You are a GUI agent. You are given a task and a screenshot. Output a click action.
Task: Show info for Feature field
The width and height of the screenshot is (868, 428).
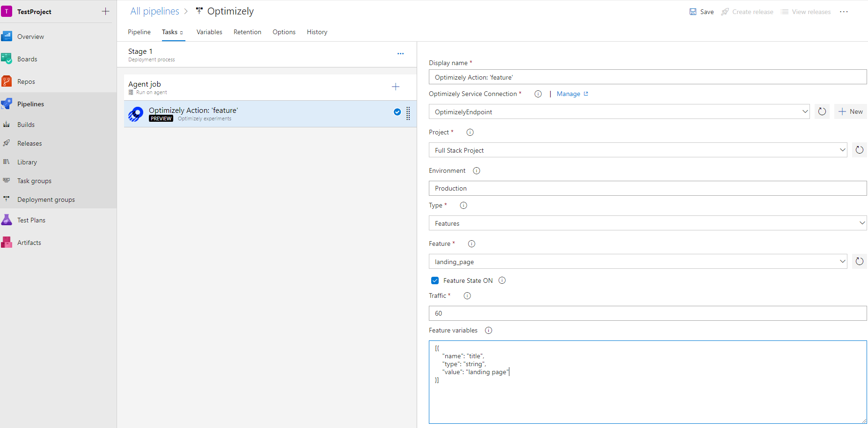pos(471,244)
